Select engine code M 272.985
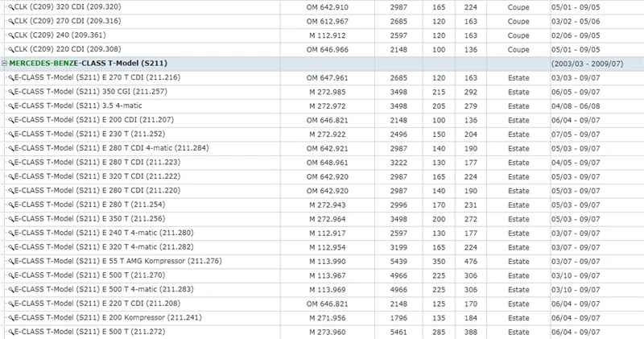Viewport: 644px width, 339px height. tap(328, 92)
